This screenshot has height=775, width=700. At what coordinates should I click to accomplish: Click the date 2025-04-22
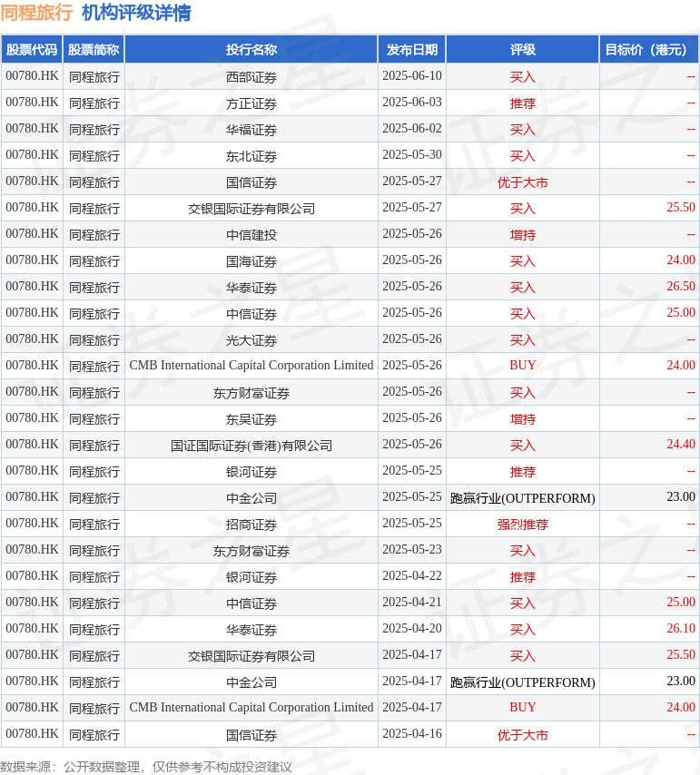click(x=412, y=575)
